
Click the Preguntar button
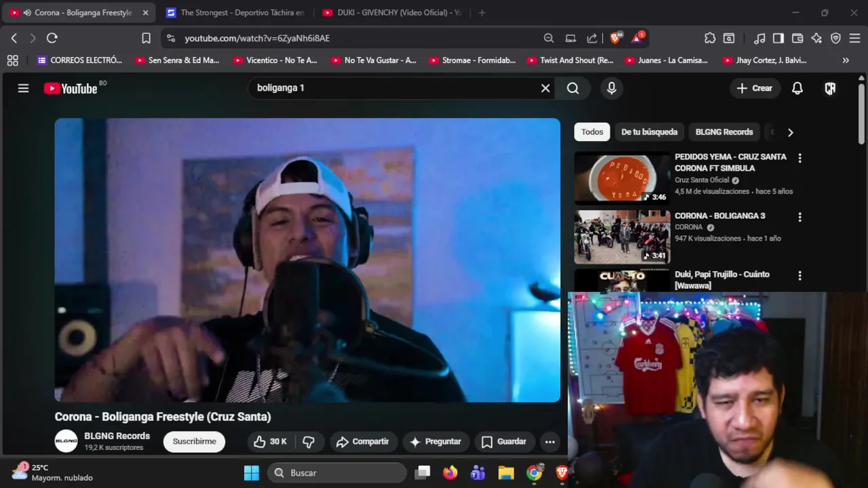click(x=436, y=442)
